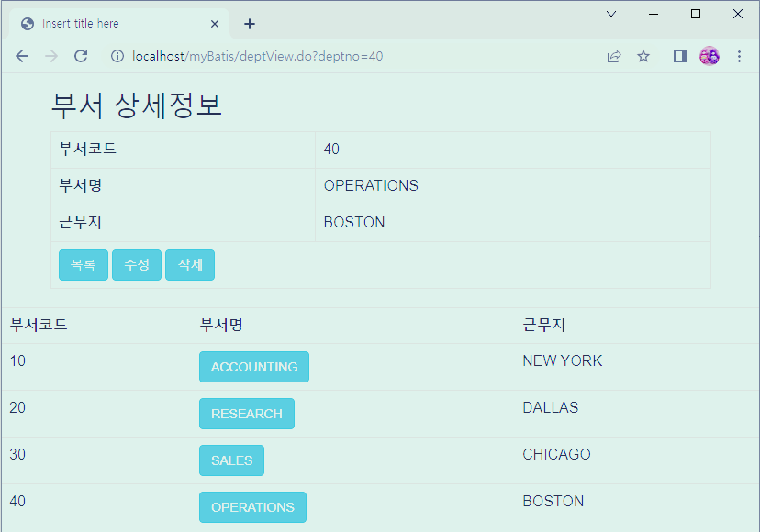Screen dimensions: 760x532
Task: Select BOSTON in the department list
Action: point(553,501)
